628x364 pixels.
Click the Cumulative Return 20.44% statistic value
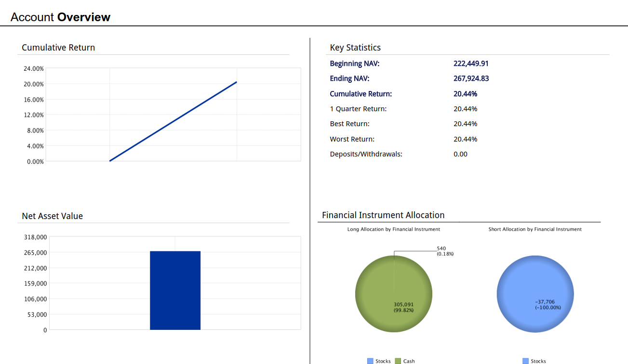click(465, 94)
